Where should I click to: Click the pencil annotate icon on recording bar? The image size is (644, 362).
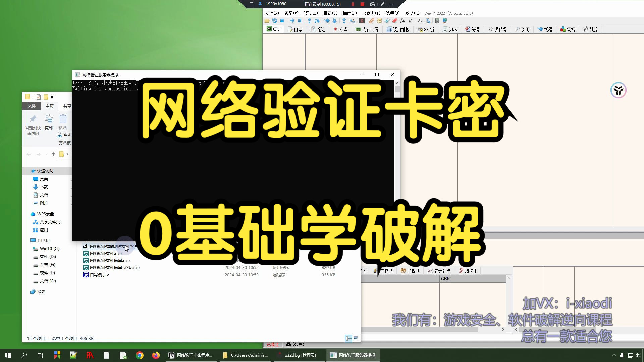coord(382,4)
